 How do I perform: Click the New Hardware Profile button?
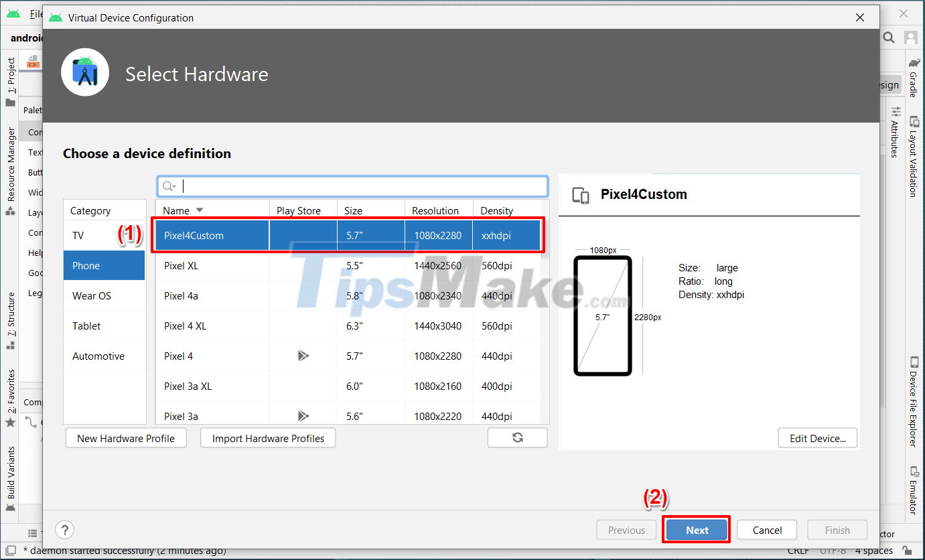[126, 437]
